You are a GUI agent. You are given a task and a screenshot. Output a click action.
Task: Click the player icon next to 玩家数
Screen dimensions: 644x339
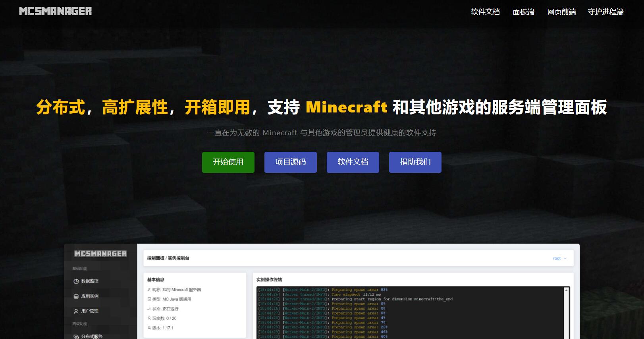point(149,318)
